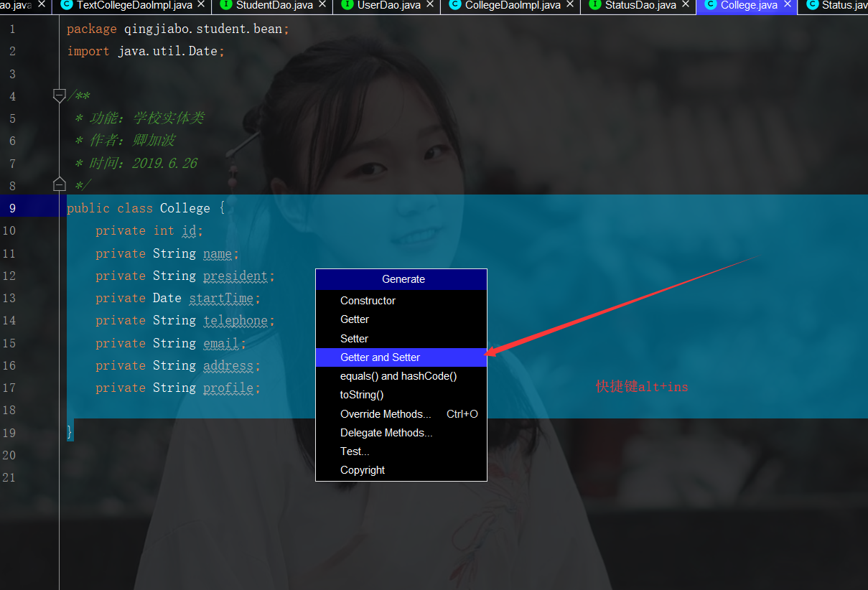This screenshot has height=590, width=868.
Task: Click the comment line '作者：卿加波'
Action: (x=125, y=141)
